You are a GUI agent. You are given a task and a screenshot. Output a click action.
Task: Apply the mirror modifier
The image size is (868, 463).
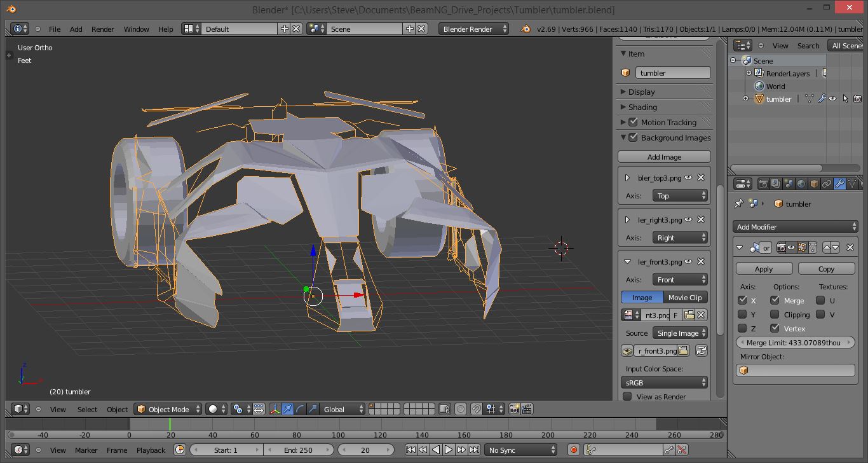(x=764, y=268)
